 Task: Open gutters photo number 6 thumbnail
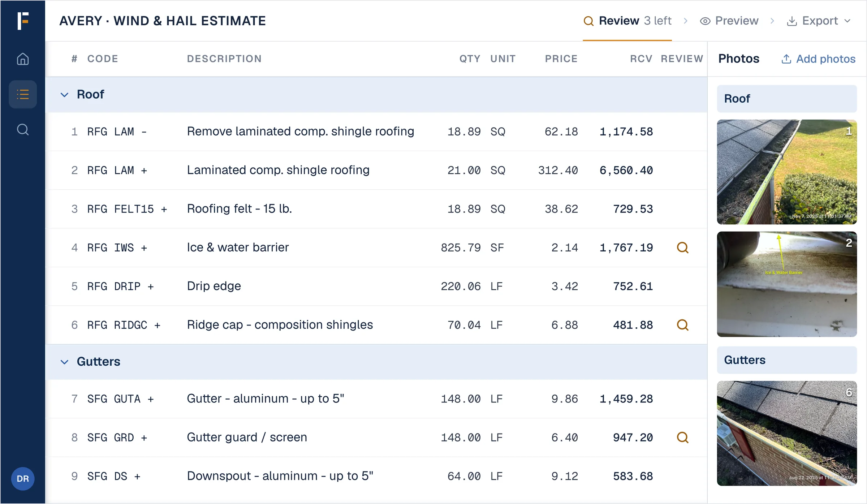tap(787, 433)
